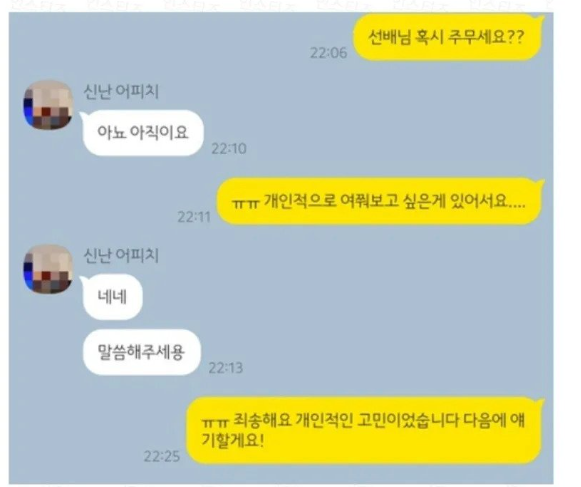Select the 선배님 혹시 주무세요?? message bubble
The image size is (581, 487).
point(448,37)
